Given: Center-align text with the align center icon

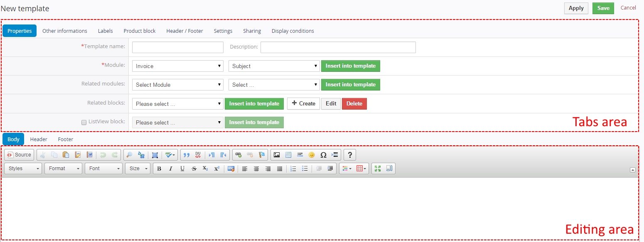Looking at the screenshot, I should pos(256,169).
